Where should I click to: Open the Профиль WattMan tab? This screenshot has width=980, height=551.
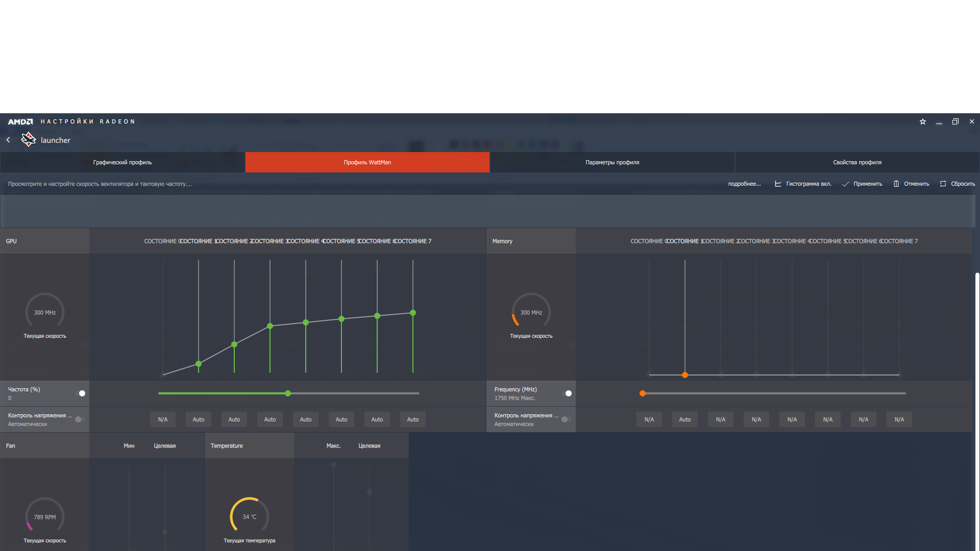(x=367, y=162)
